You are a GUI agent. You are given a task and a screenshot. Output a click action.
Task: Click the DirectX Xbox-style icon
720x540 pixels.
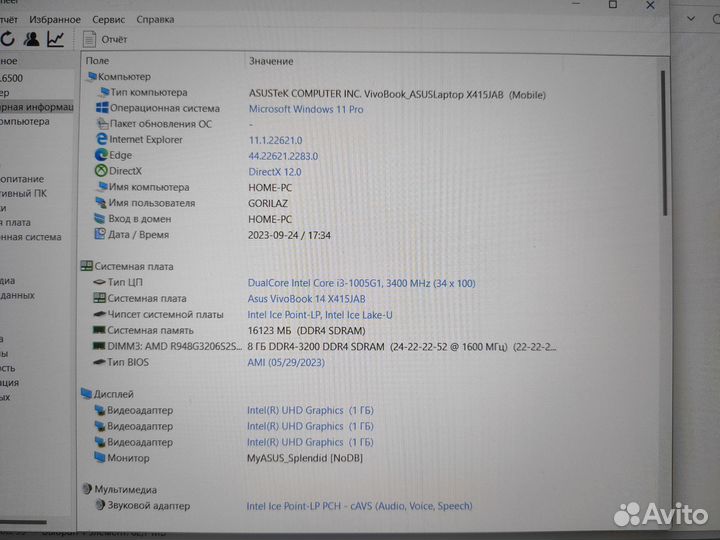tap(101, 171)
